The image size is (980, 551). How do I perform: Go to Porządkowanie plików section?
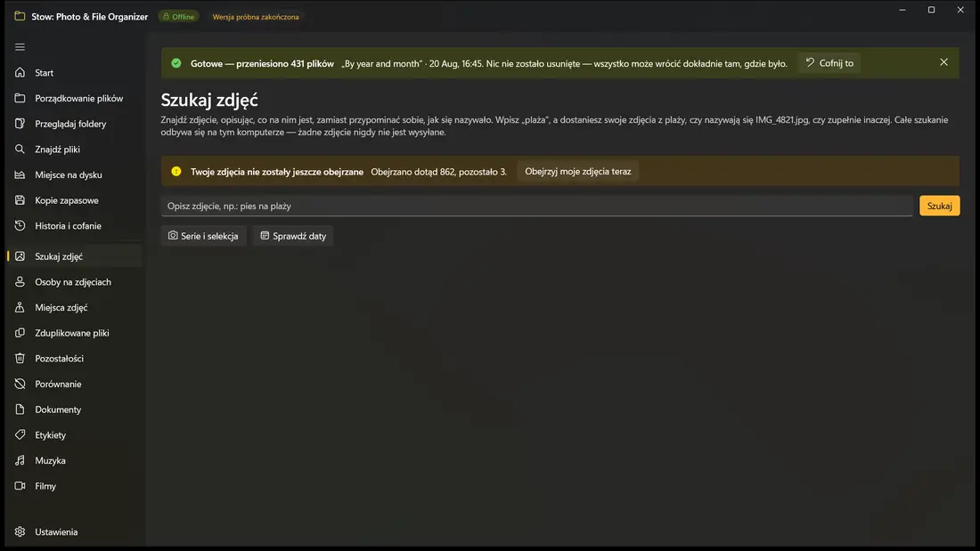tap(75, 98)
